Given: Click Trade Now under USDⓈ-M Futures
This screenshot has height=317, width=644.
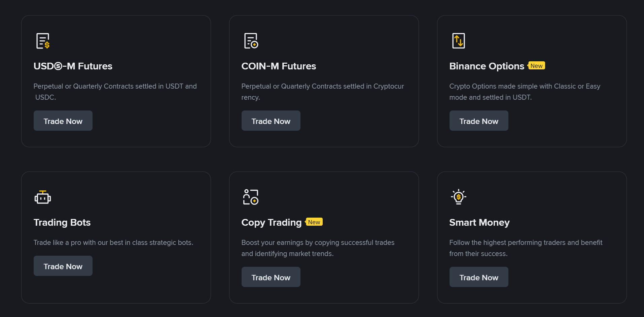Looking at the screenshot, I should click(x=63, y=121).
